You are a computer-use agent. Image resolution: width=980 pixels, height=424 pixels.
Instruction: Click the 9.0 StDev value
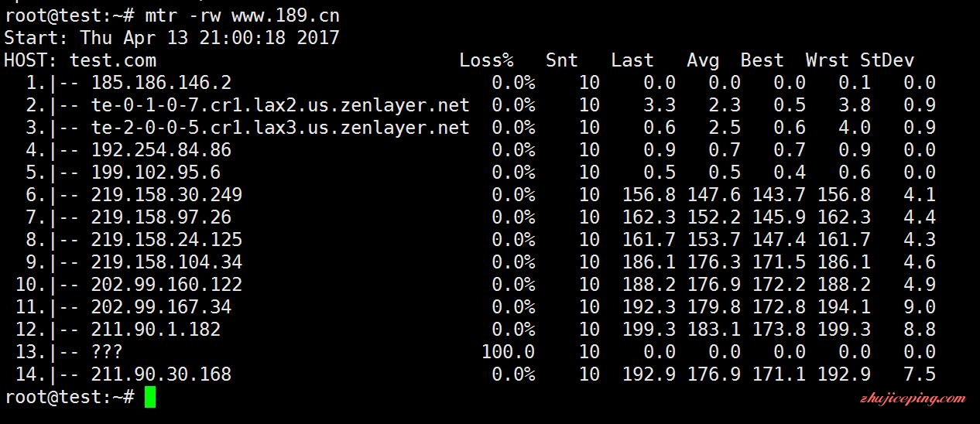920,307
